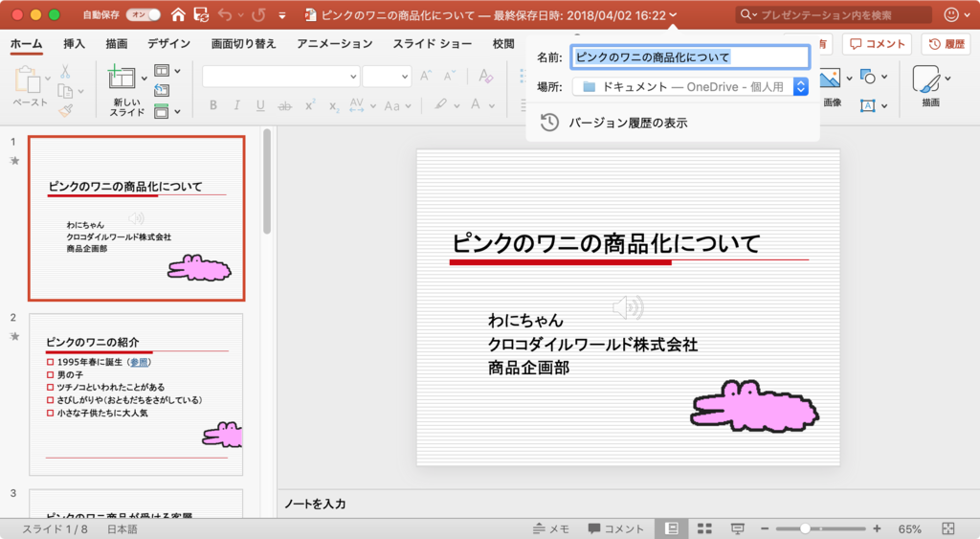Open the 描画 ribbon tab
980x539 pixels.
pyautogui.click(x=116, y=44)
